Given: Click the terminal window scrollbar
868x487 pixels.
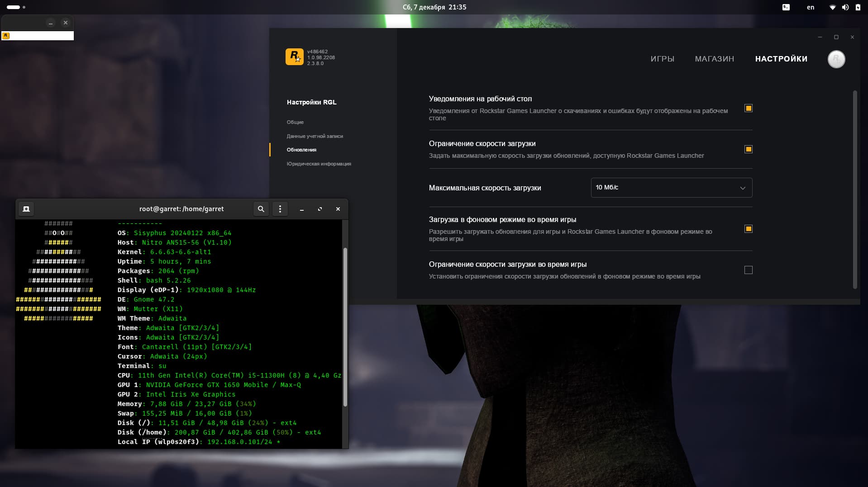Looking at the screenshot, I should 345,327.
